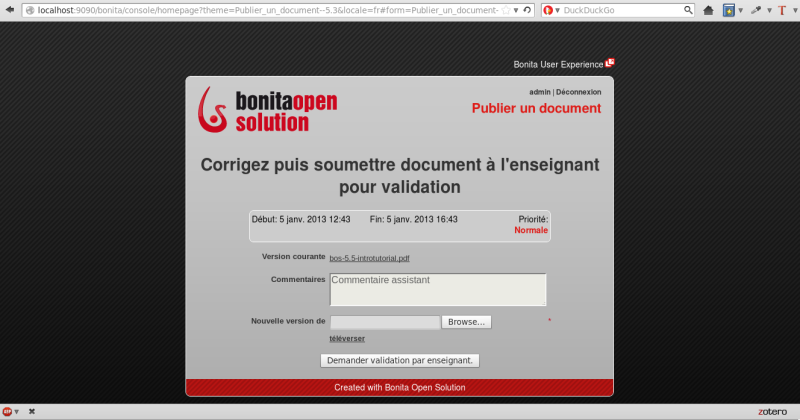Click the address bar URL
800x420 pixels.
click(268, 10)
